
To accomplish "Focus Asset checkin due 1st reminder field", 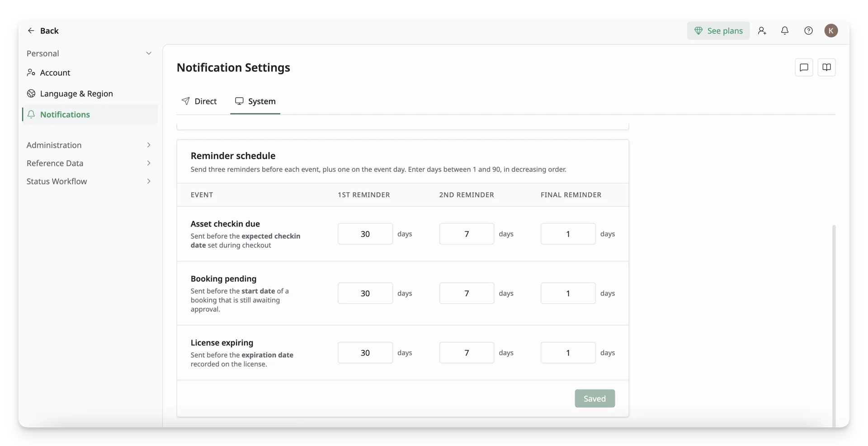I will point(365,234).
